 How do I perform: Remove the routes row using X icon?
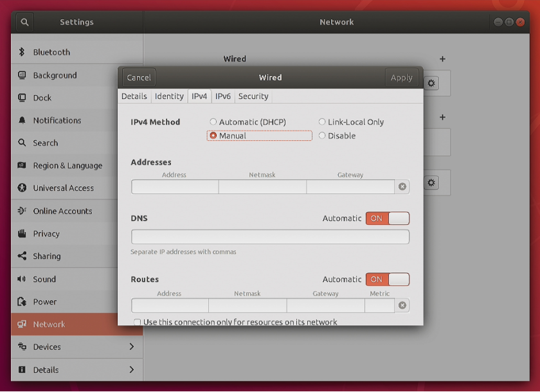click(402, 306)
